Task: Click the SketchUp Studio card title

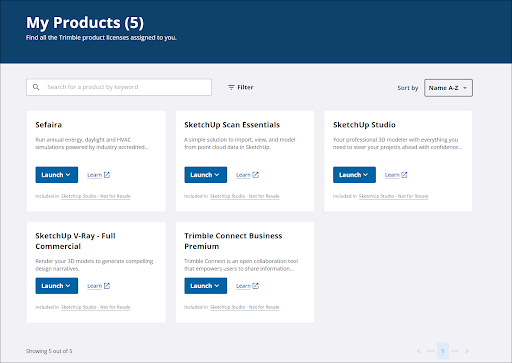Action: coord(364,125)
